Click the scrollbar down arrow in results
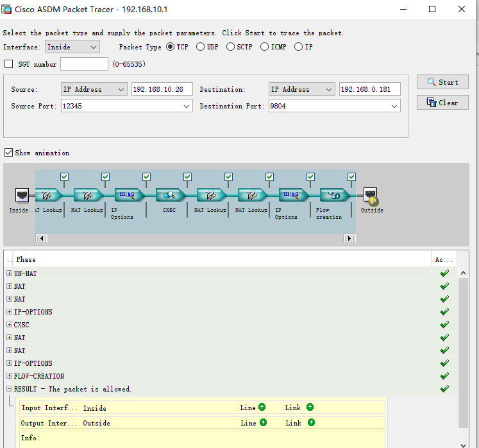The height and width of the screenshot is (448, 479). pos(463,445)
